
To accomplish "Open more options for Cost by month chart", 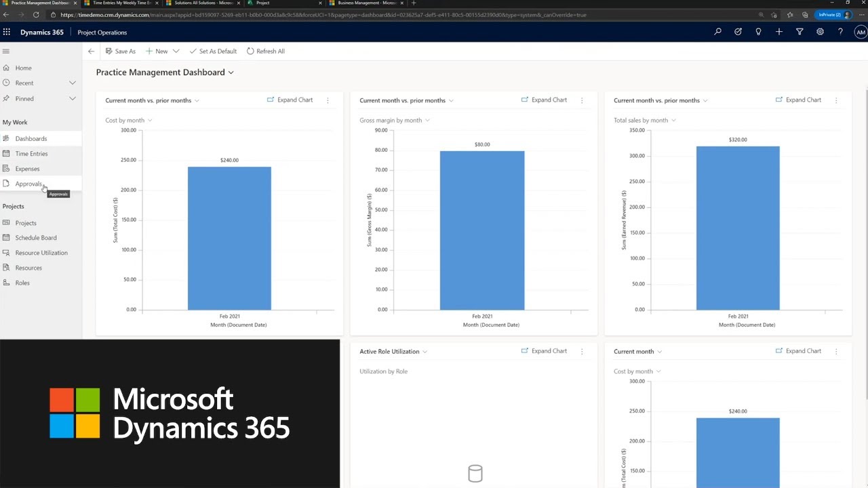I will click(328, 100).
